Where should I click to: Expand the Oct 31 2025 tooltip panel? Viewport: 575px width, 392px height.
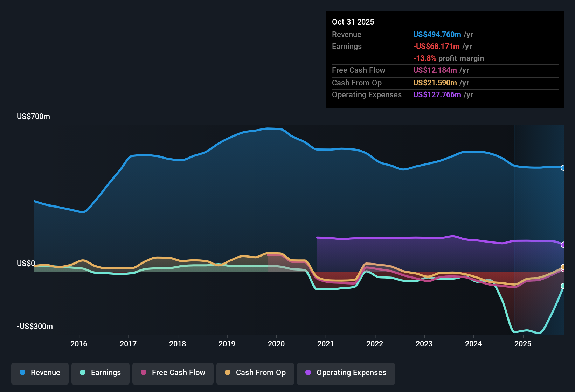(x=445, y=59)
